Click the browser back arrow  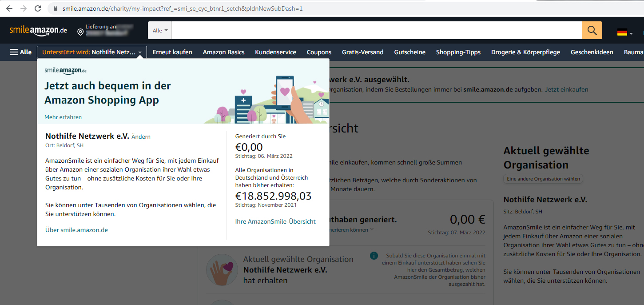point(9,8)
